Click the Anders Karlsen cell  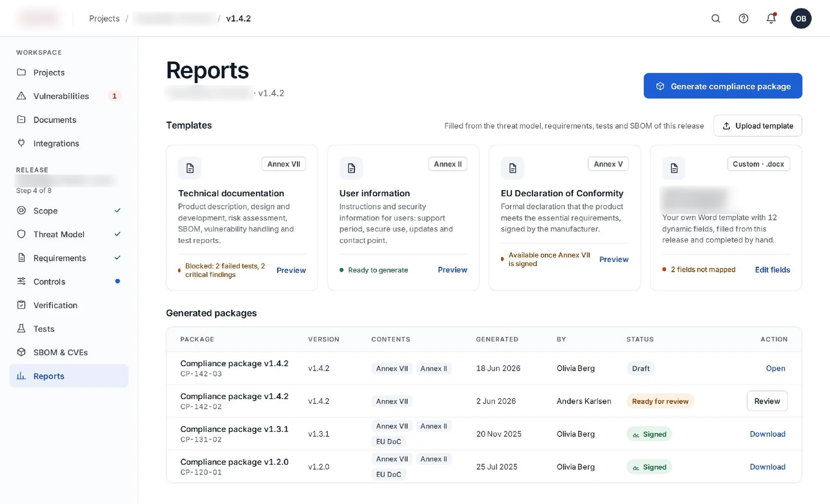pos(584,401)
